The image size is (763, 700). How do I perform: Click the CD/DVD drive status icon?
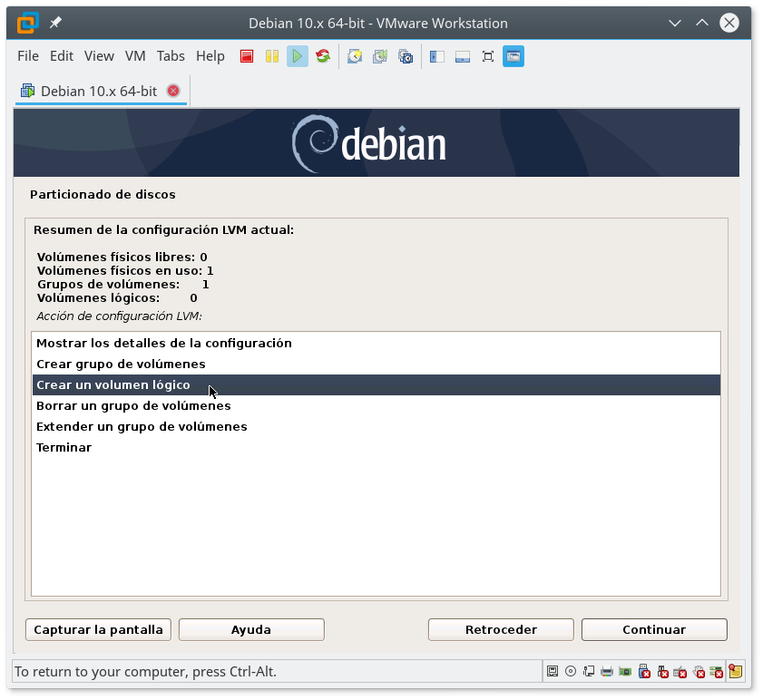pos(571,672)
